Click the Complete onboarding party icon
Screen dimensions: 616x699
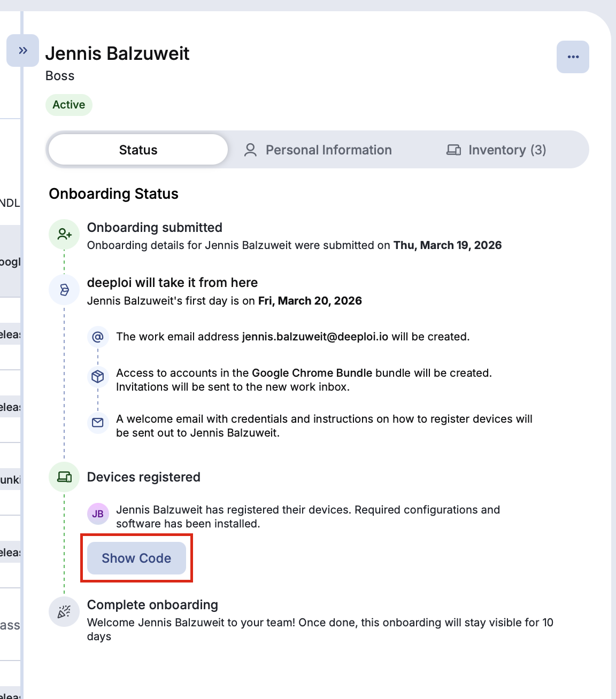coord(64,611)
